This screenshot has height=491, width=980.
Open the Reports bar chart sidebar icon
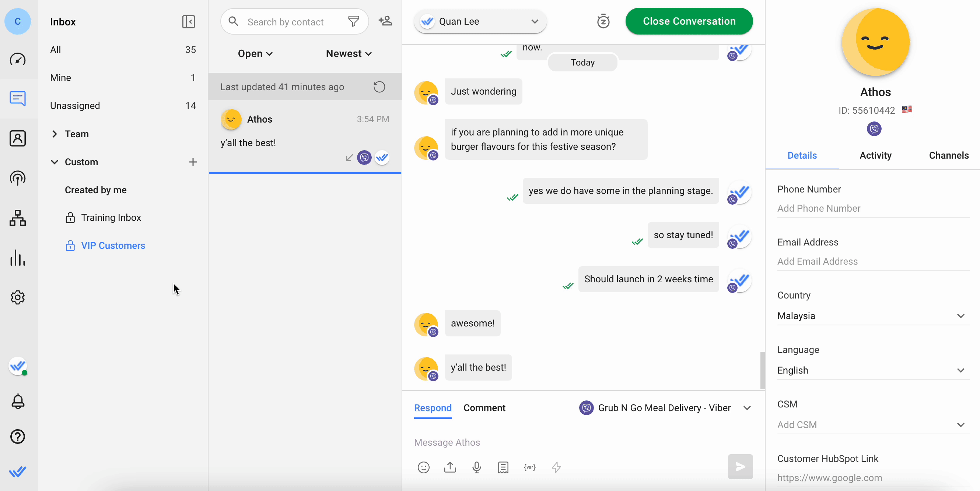click(x=18, y=258)
